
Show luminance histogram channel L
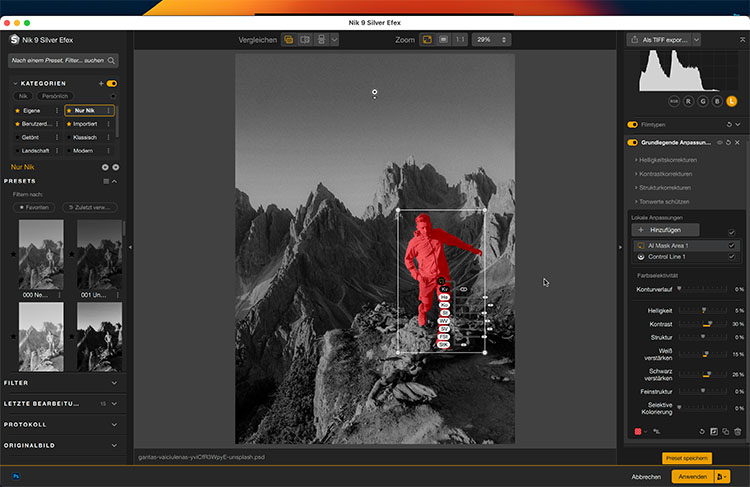point(731,101)
